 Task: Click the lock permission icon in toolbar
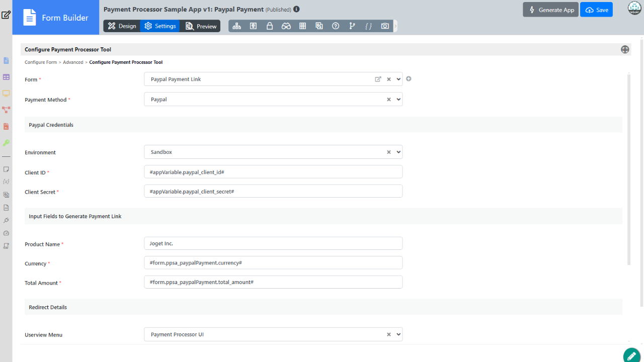pos(270,26)
